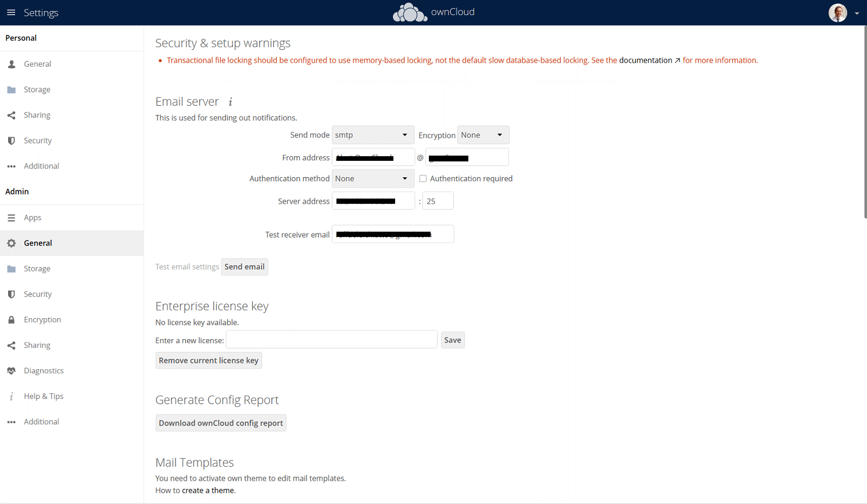867x504 pixels.
Task: Open Personal General settings
Action: tap(72, 64)
